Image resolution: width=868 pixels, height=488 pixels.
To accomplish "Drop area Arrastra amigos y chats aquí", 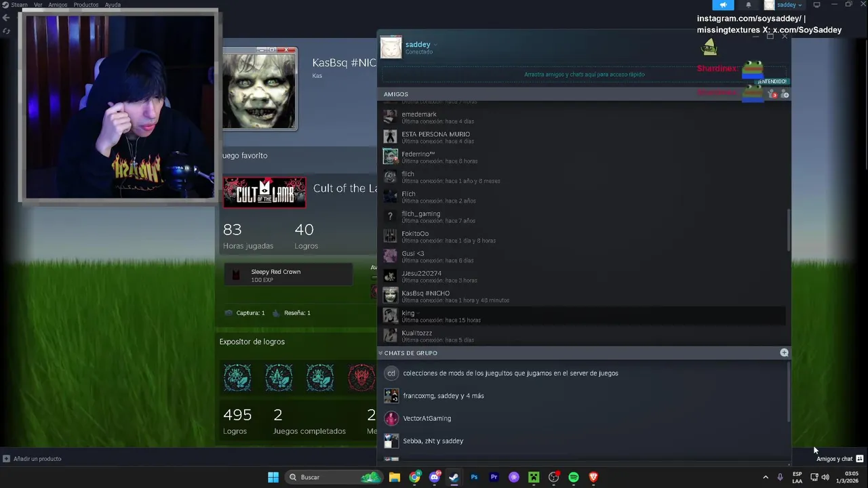I will coord(585,75).
